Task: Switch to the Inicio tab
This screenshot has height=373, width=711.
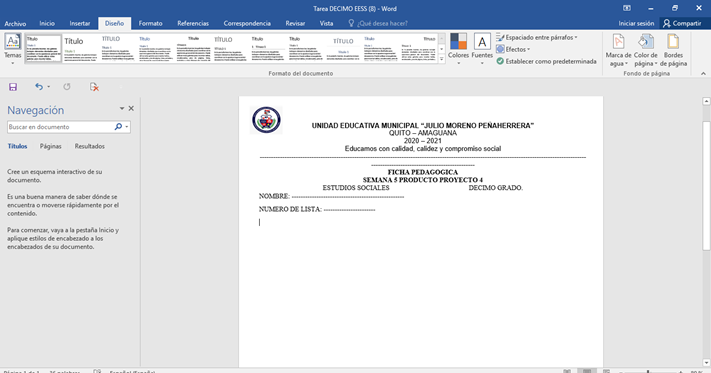Action: click(47, 23)
